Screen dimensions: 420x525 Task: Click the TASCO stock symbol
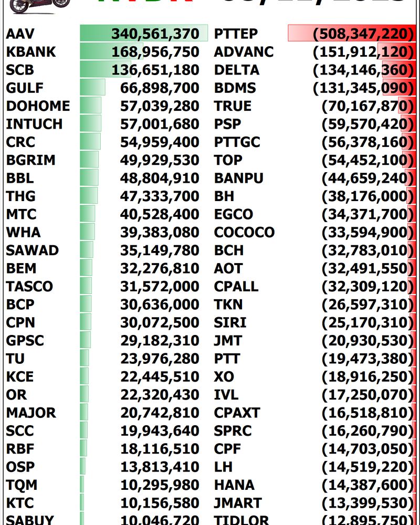(29, 287)
